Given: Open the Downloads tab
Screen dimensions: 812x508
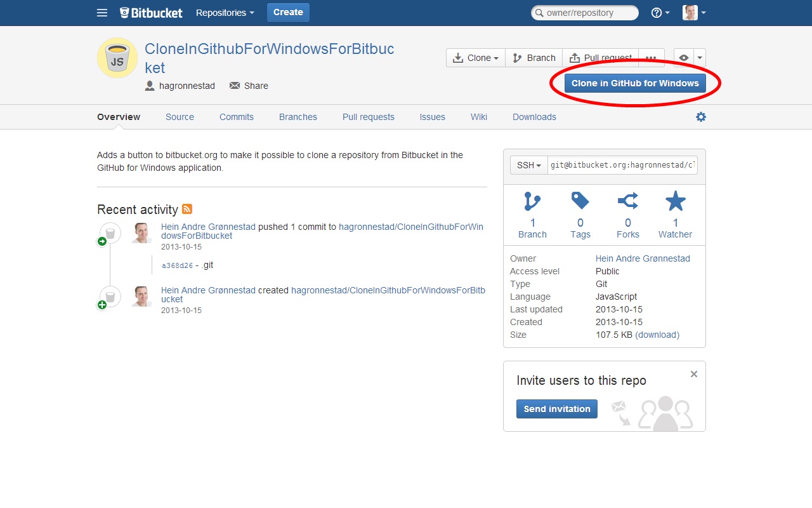Looking at the screenshot, I should click(x=534, y=117).
